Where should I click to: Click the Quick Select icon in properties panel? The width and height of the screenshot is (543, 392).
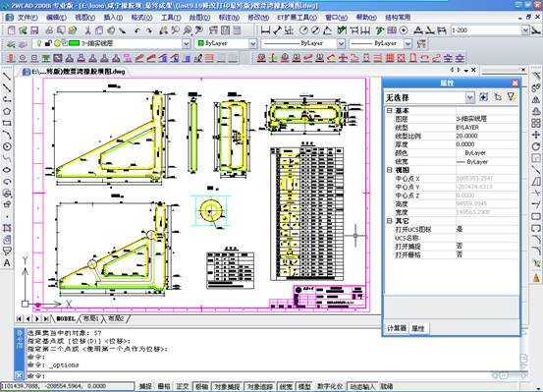[x=483, y=97]
